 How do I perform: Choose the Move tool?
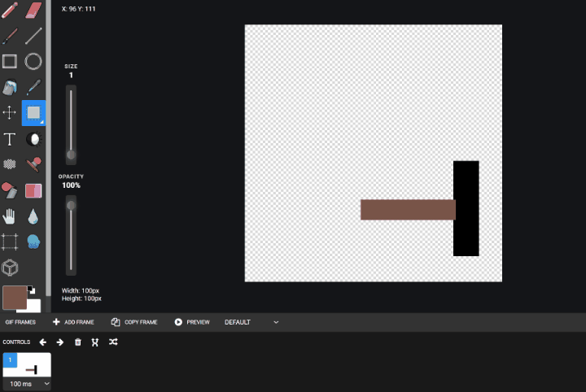pyautogui.click(x=10, y=113)
